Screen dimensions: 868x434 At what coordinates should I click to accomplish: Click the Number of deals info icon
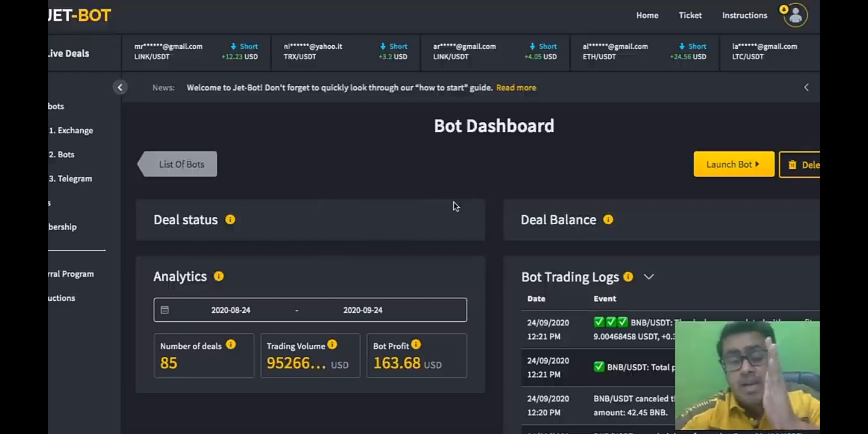pos(231,345)
